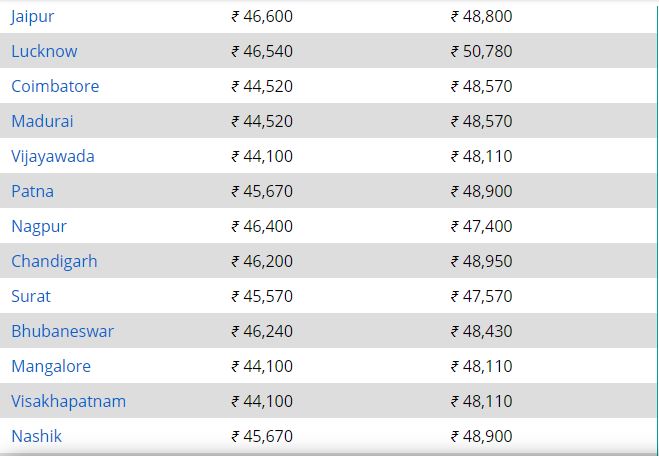Click Chandigarh's ₹ 48,950 price cell

coord(482,261)
